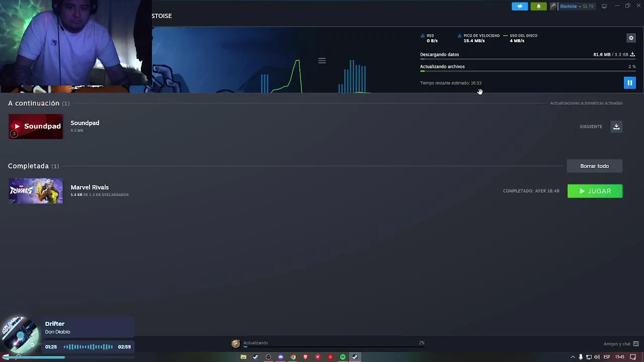Open Brave browser from the taskbar
This screenshot has width=644, height=362.
tap(305, 357)
